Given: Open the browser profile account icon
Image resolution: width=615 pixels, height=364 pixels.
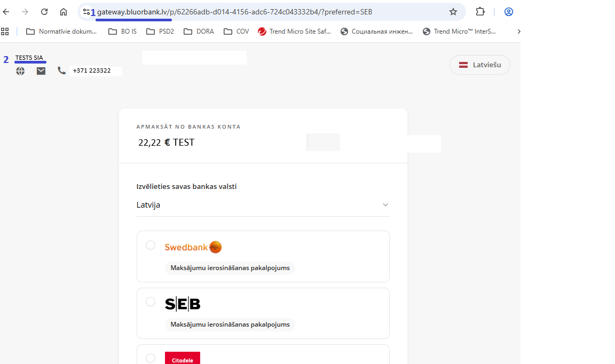Looking at the screenshot, I should coord(509,12).
